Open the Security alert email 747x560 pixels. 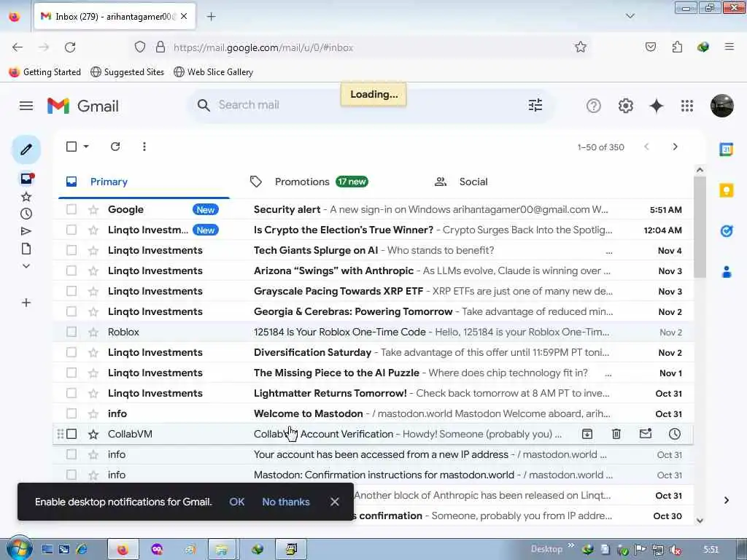coord(373,209)
